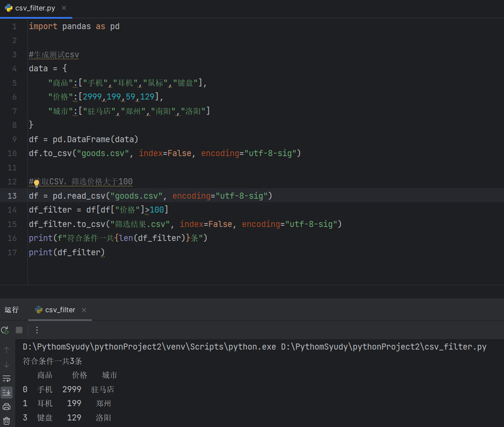The image size is (504, 427).
Task: Follow the csv_filter.py path in console output
Action: click(384, 346)
